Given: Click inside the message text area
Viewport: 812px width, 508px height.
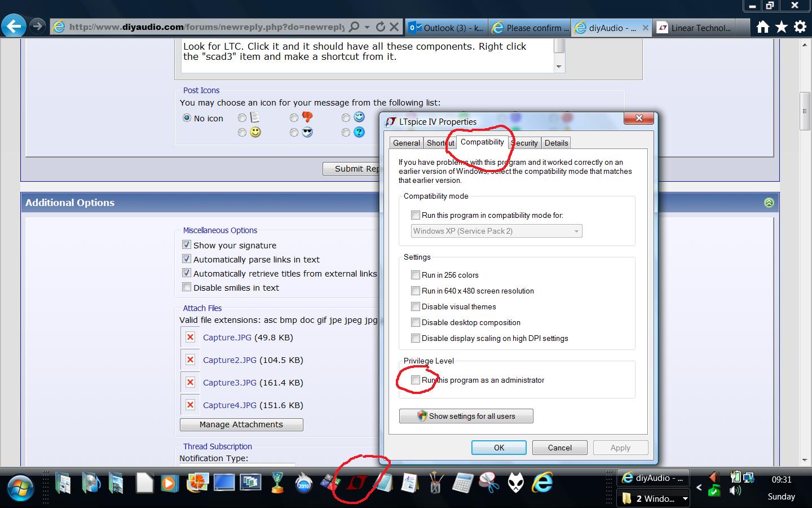Looking at the screenshot, I should [x=367, y=55].
